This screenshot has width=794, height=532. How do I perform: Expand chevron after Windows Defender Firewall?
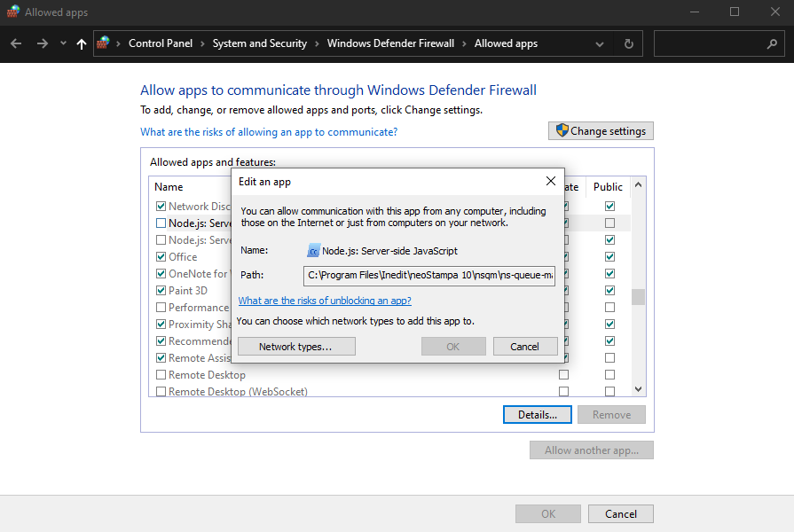(x=464, y=44)
